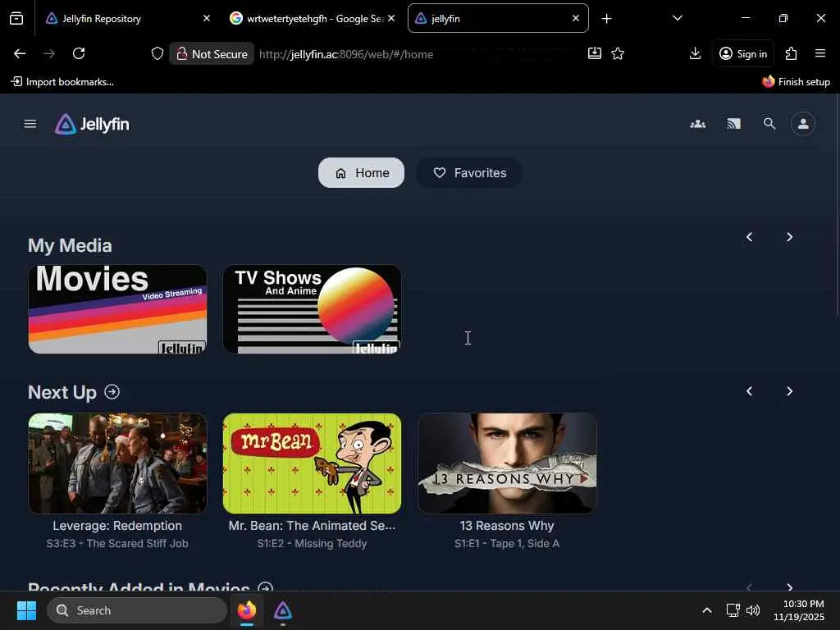
Task: Expand the list all tabs dropdown
Action: 677,18
